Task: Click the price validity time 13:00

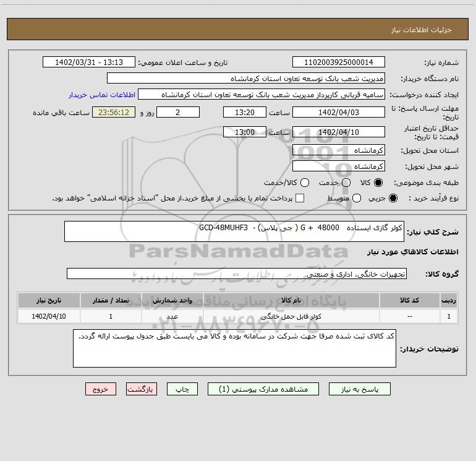Action: coord(245,132)
